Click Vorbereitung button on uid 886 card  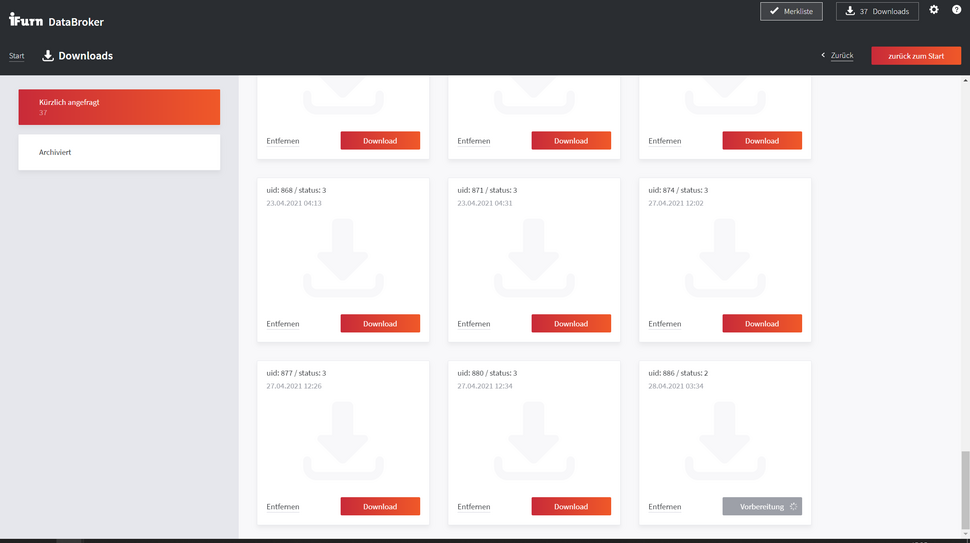pyautogui.click(x=762, y=507)
